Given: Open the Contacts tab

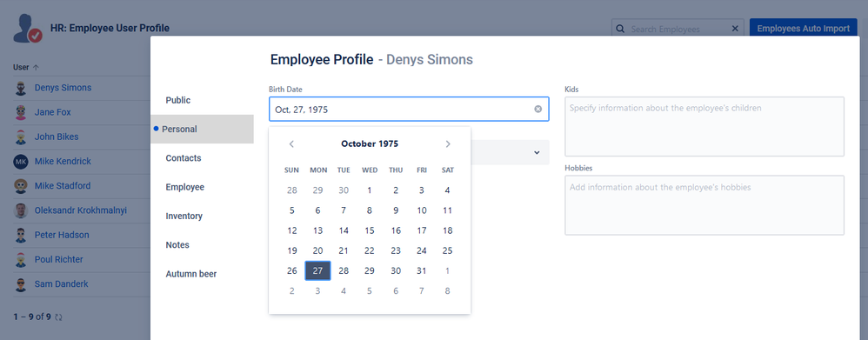Looking at the screenshot, I should 184,157.
